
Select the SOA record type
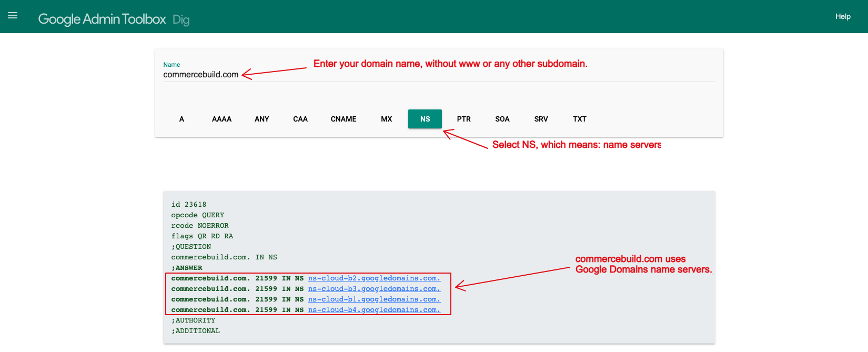click(502, 119)
